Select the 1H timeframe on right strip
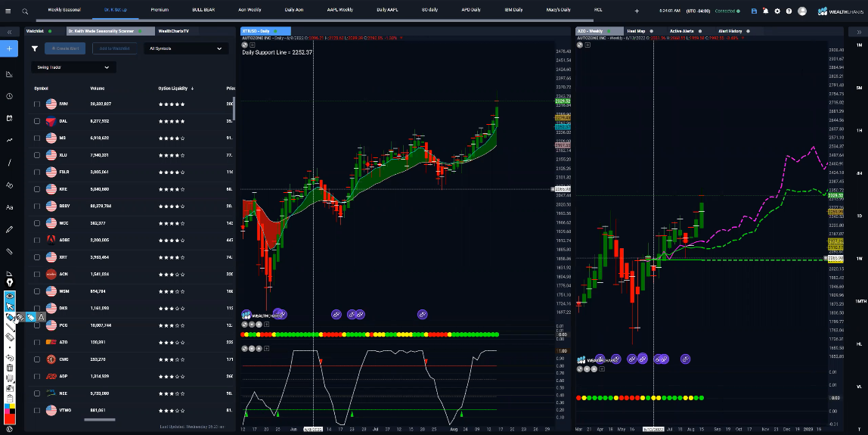This screenshot has width=868, height=435. (859, 131)
